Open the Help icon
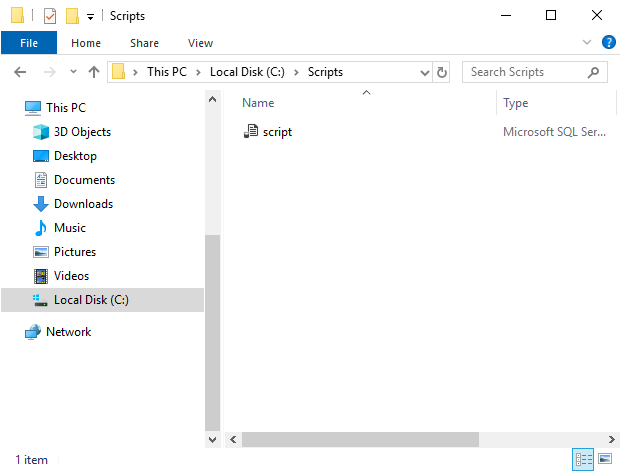 tap(608, 42)
